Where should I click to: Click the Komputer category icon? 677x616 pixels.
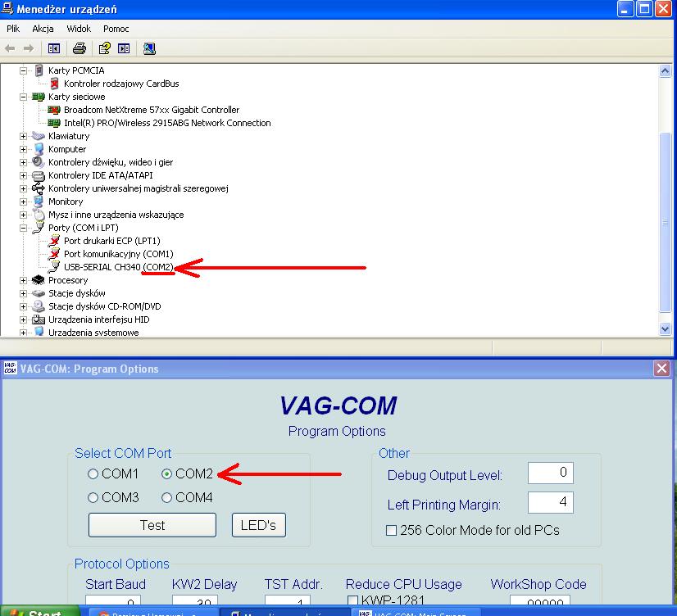[x=39, y=149]
